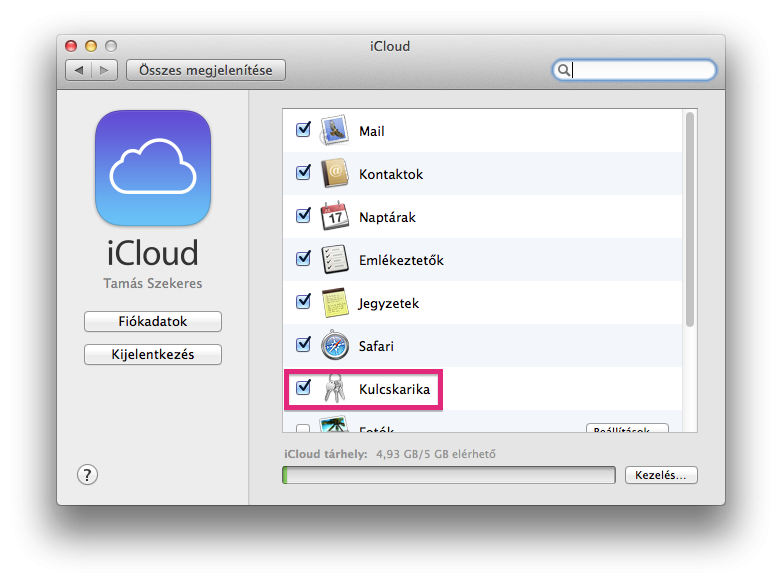Click the Safari compass icon

(334, 345)
